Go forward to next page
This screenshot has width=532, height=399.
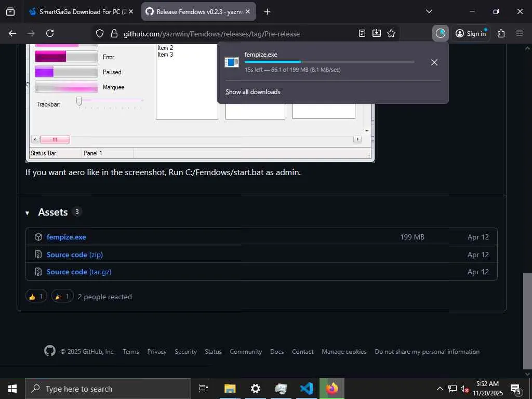click(x=31, y=33)
